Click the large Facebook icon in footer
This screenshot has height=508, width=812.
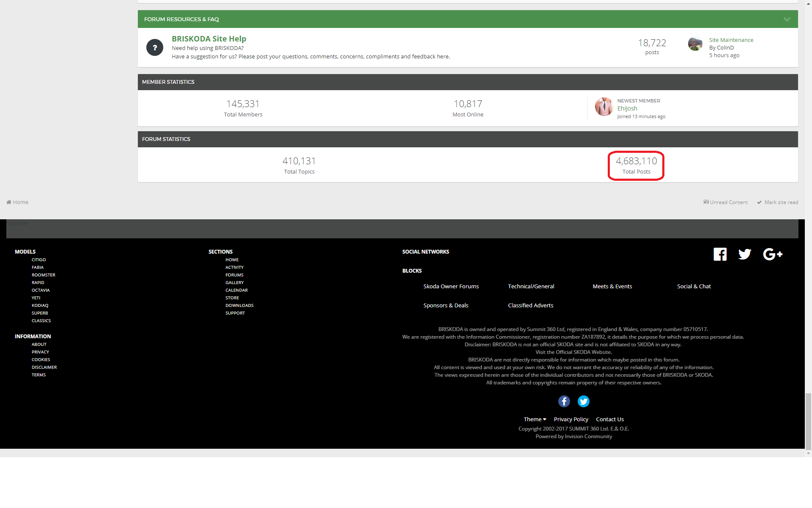[720, 254]
